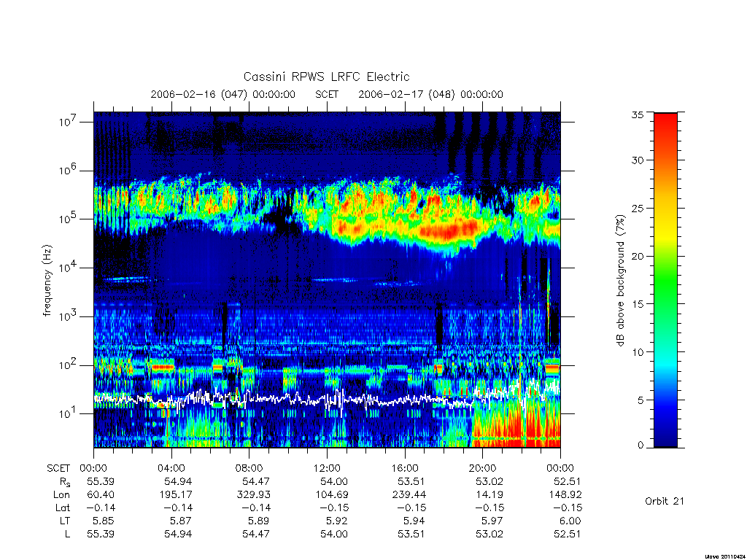This screenshot has width=747, height=560.
Task: Click the Lon value '195.17'
Action: tap(176, 495)
